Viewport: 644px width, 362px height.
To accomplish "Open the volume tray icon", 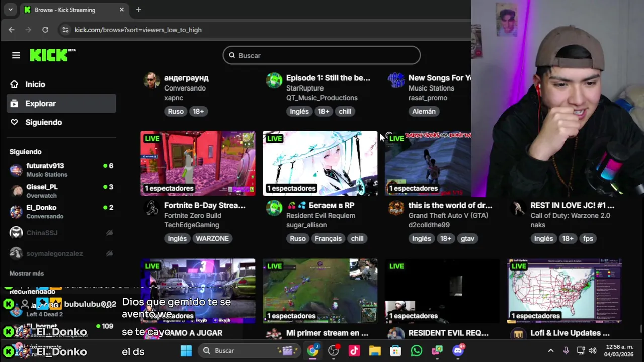I will coord(592,351).
